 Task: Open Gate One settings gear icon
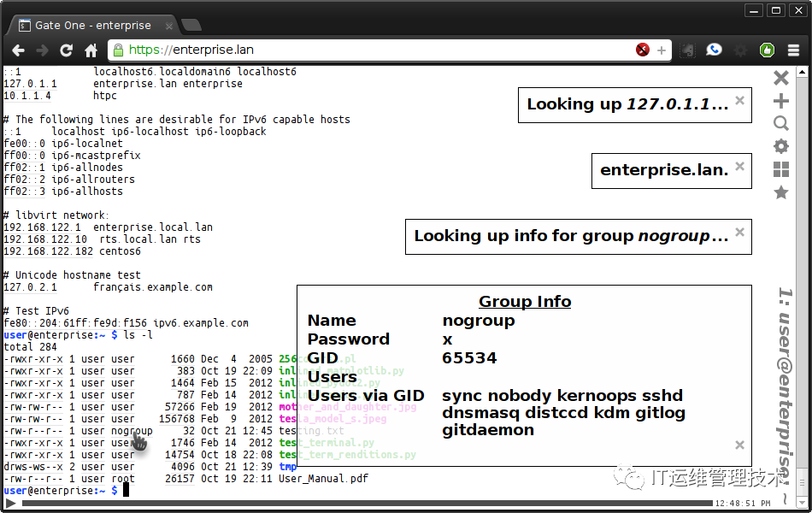click(781, 146)
